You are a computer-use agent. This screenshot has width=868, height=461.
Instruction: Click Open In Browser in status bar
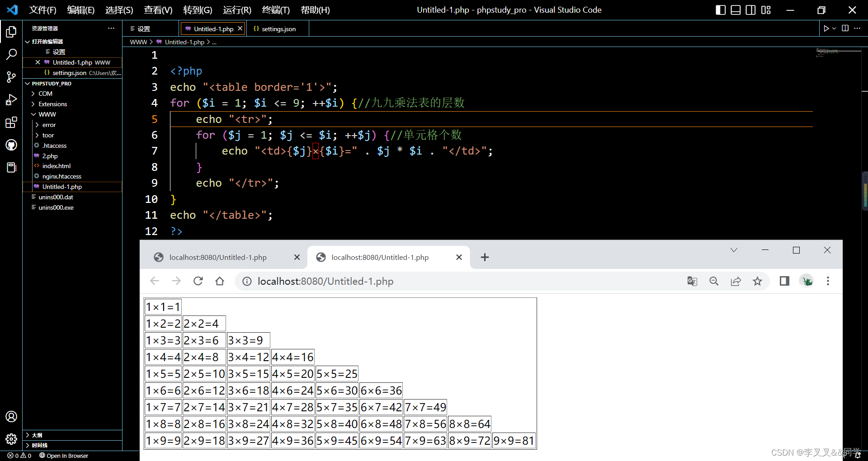tap(64, 456)
